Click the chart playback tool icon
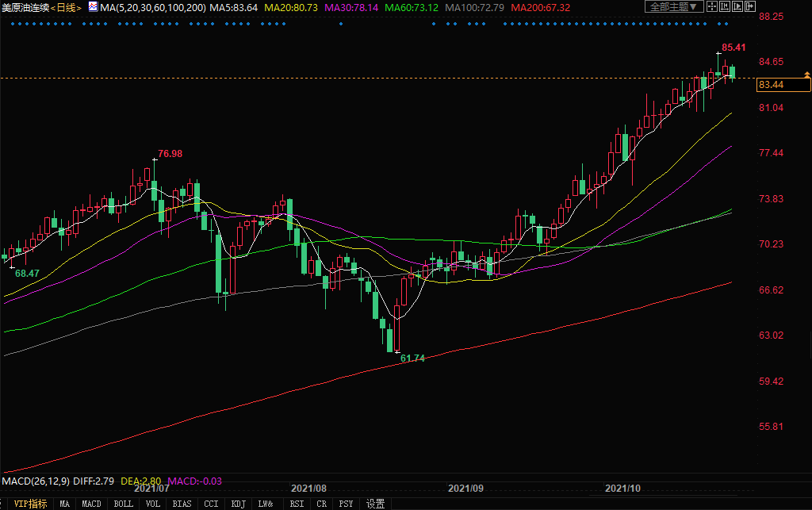Image resolution: width=812 pixels, height=510 pixels. pyautogui.click(x=737, y=7)
